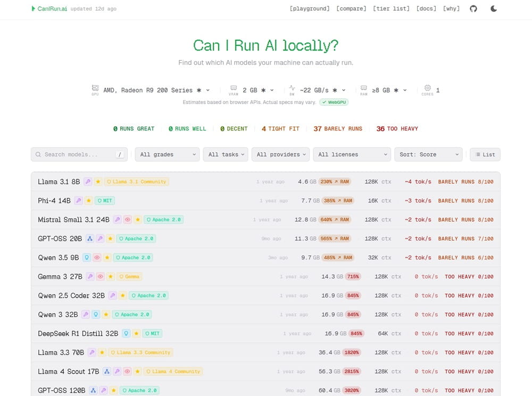532x396 pixels.
Task: Click the GPU chip icon
Action: 95,88
